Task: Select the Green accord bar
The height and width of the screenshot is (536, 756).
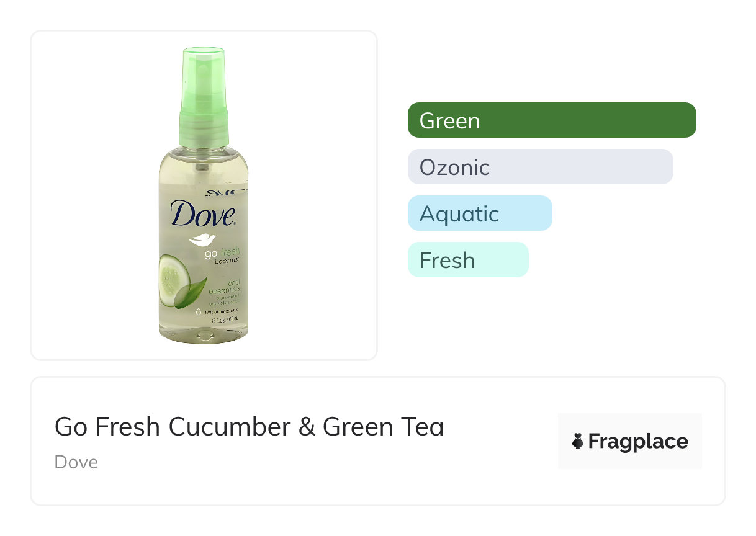Action: coord(552,120)
